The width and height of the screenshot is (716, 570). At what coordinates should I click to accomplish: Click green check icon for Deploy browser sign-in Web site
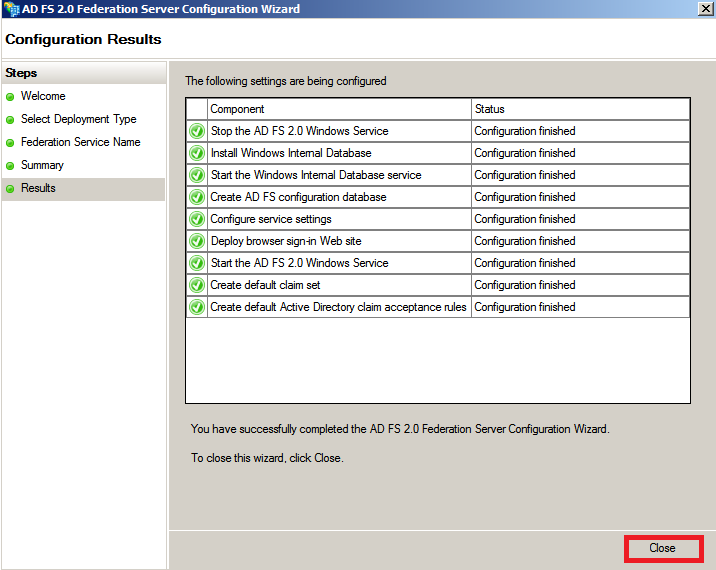tap(197, 241)
